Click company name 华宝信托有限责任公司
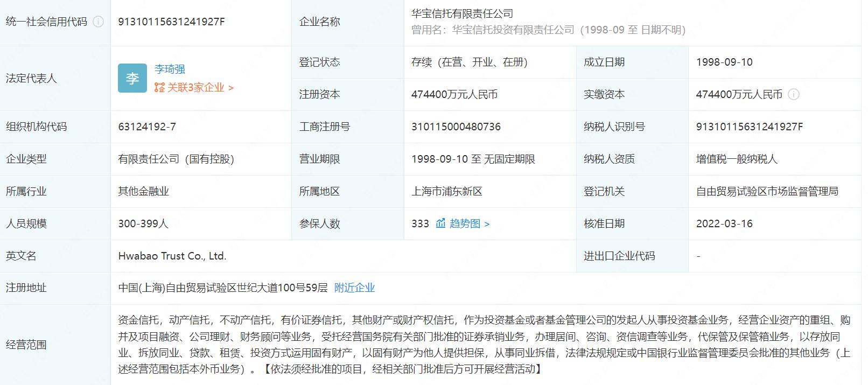Screen dimensions: 868x385 pyautogui.click(x=462, y=13)
